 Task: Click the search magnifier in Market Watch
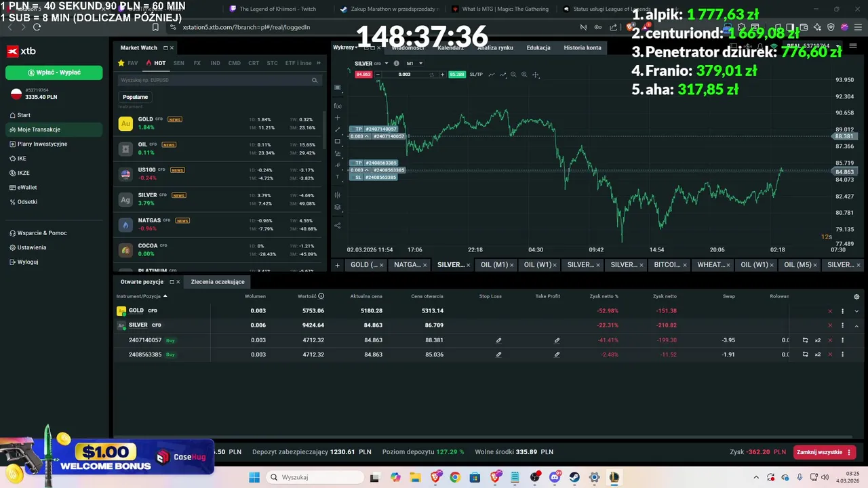315,80
